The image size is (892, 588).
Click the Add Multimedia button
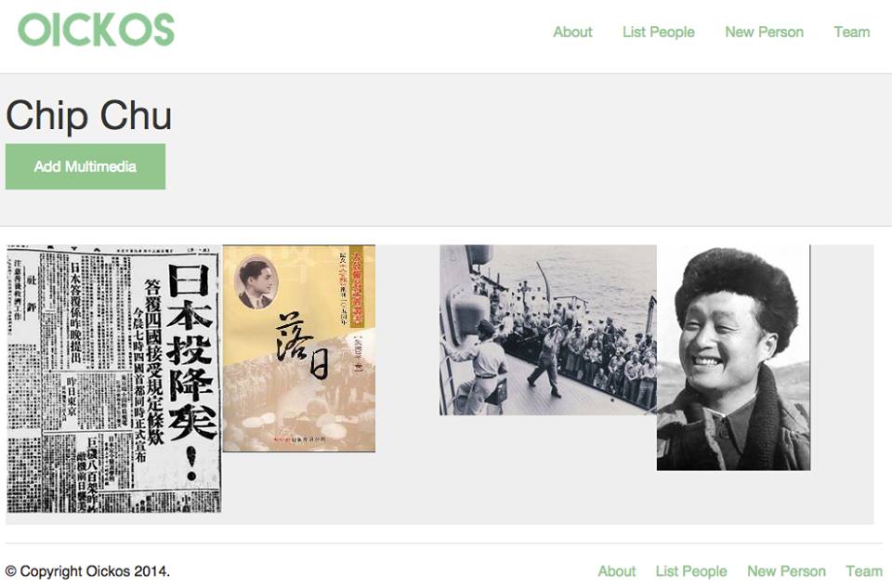[x=85, y=166]
